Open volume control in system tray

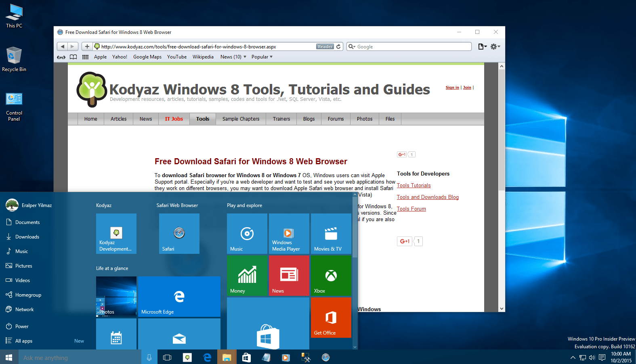click(x=592, y=358)
